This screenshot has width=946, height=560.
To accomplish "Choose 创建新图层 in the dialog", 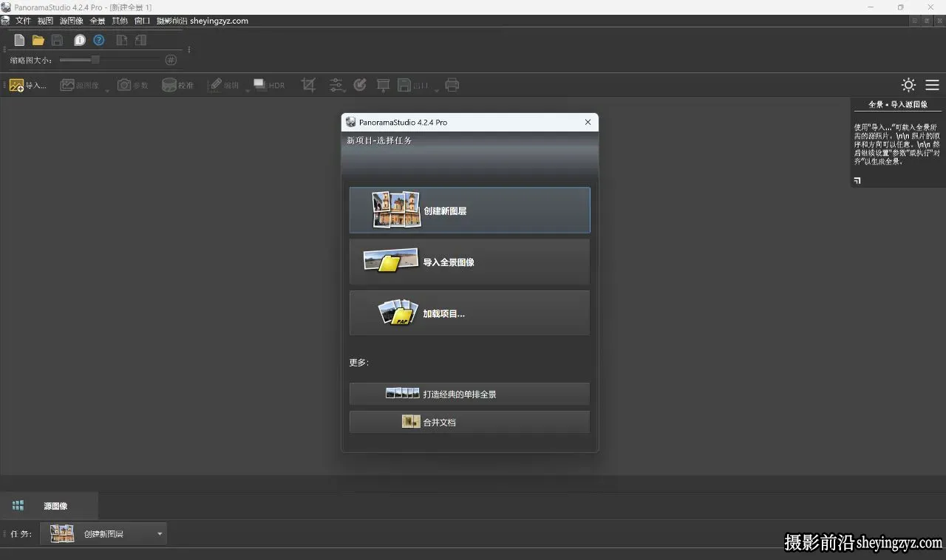I will coord(469,211).
